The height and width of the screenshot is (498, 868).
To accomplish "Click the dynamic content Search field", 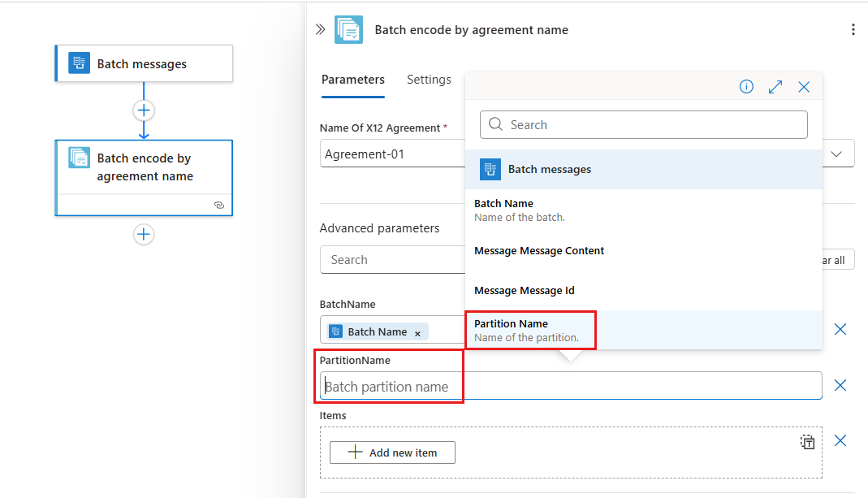I will coord(643,125).
